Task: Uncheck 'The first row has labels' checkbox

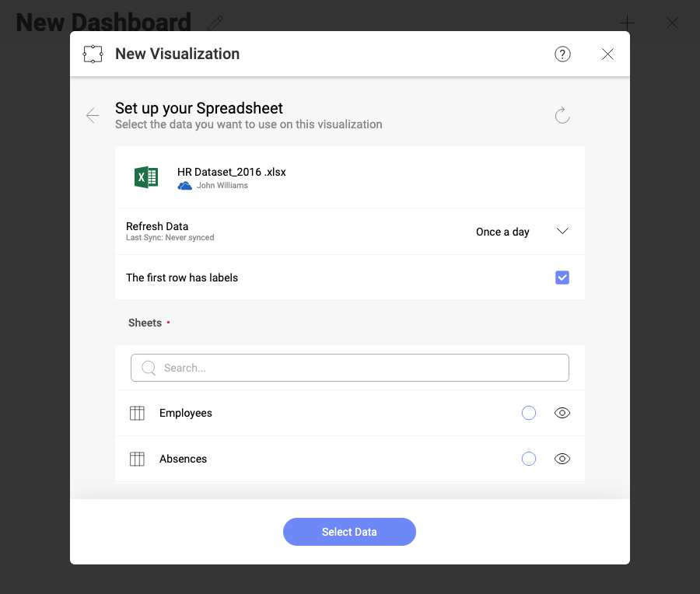Action: [x=562, y=278]
